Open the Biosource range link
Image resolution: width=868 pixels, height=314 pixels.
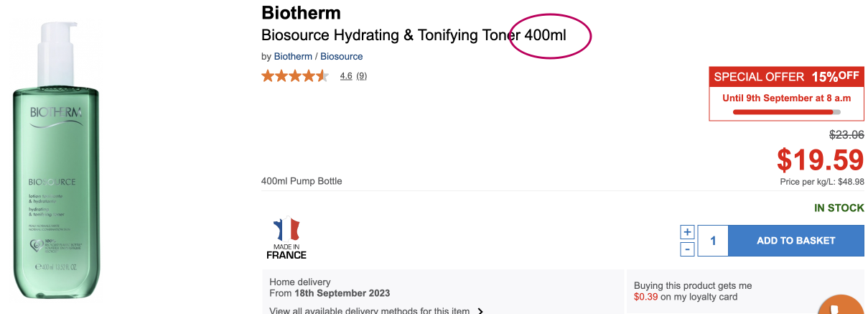point(341,56)
